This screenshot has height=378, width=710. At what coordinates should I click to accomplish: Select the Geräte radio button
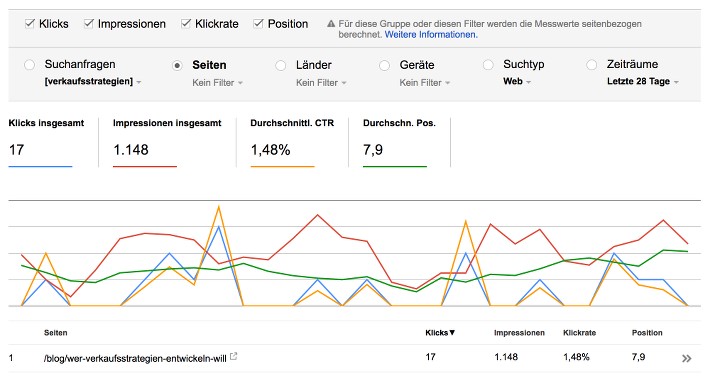click(384, 66)
